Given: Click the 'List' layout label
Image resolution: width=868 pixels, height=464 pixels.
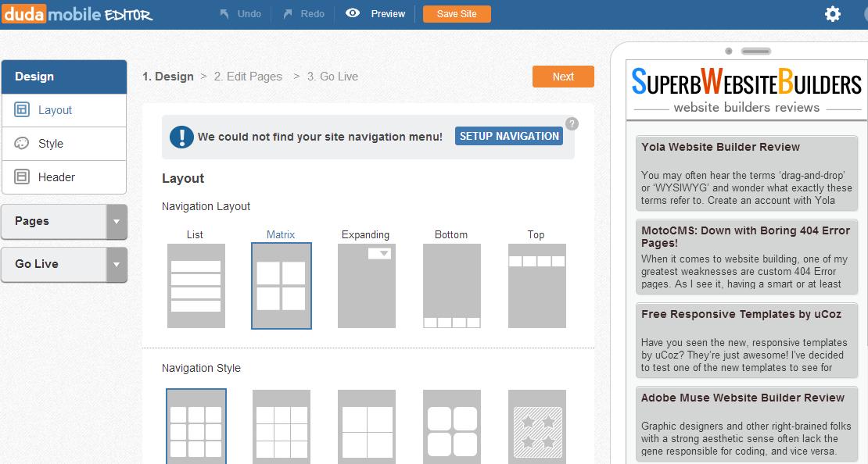Looking at the screenshot, I should (195, 234).
